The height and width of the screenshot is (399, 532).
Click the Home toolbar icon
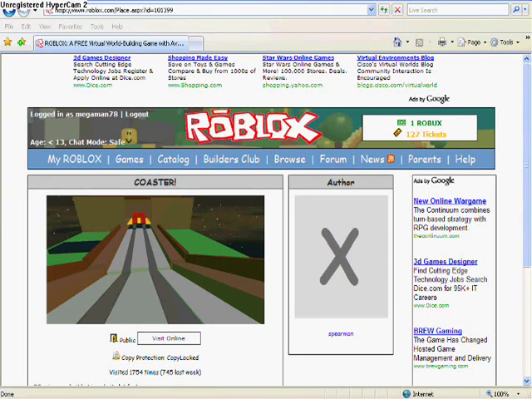398,42
